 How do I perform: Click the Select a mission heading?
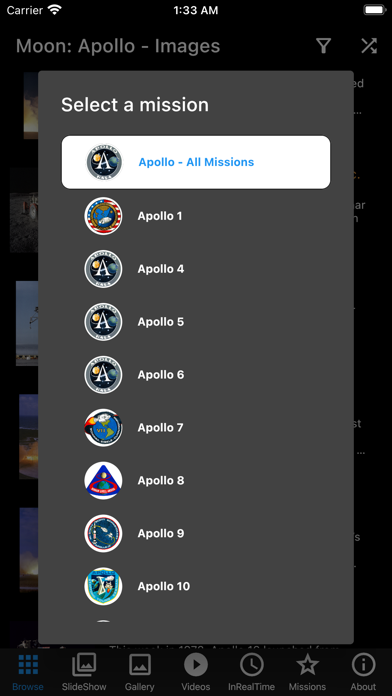135,105
